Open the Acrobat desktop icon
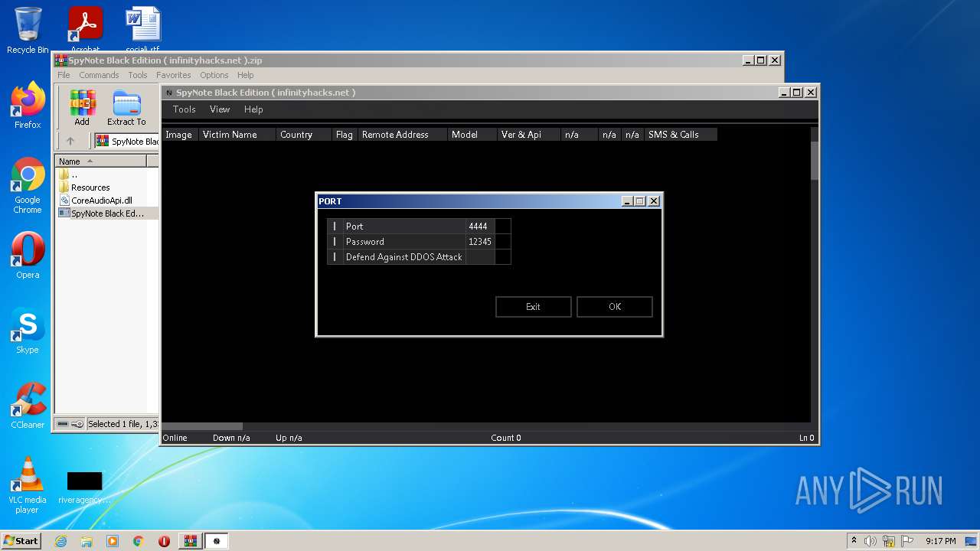Screen dimensions: 980x551 point(85,29)
